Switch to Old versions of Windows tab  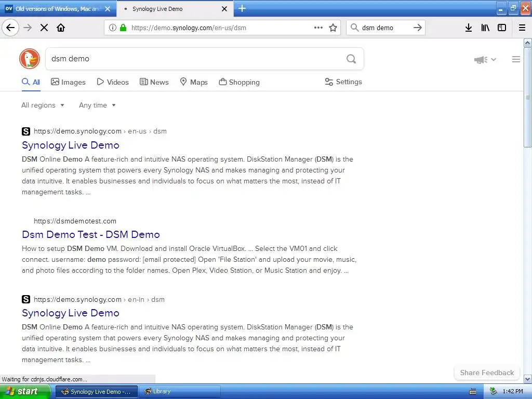point(58,9)
